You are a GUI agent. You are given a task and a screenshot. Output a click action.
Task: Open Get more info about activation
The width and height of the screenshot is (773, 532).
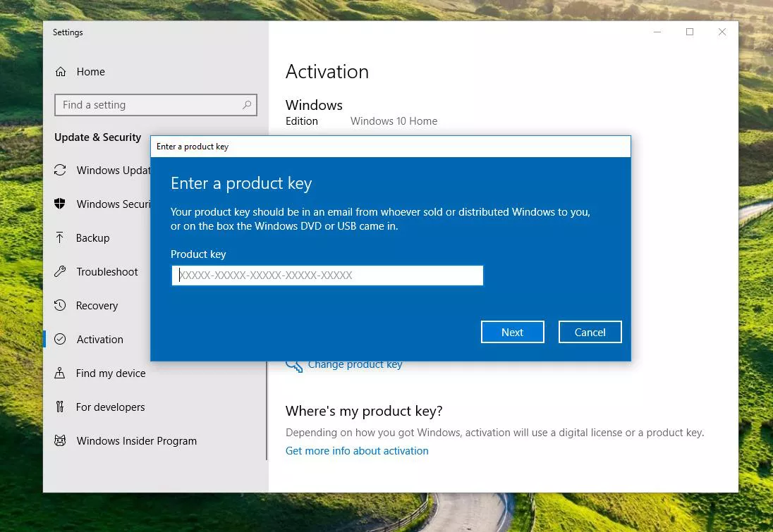(357, 450)
